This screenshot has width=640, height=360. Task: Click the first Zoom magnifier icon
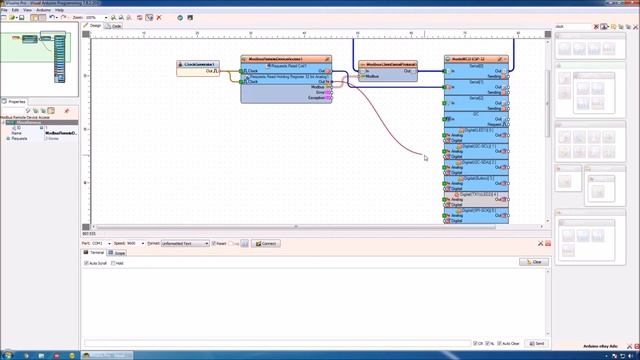click(x=113, y=18)
